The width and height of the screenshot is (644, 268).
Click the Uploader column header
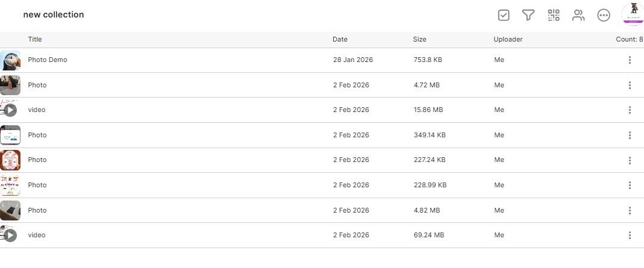(x=508, y=39)
